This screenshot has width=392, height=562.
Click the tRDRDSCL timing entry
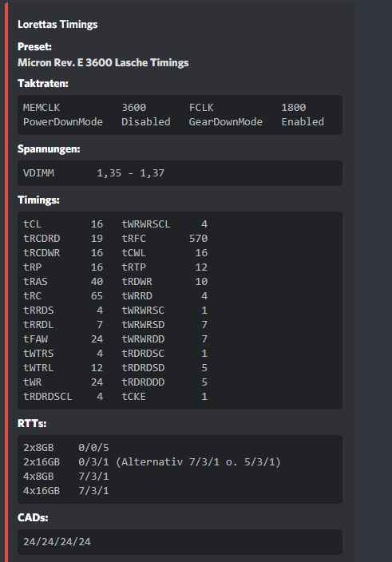click(x=63, y=397)
